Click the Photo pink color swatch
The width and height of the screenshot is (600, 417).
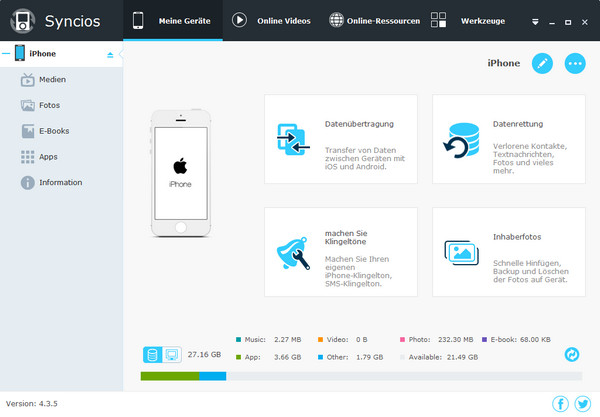(402, 339)
